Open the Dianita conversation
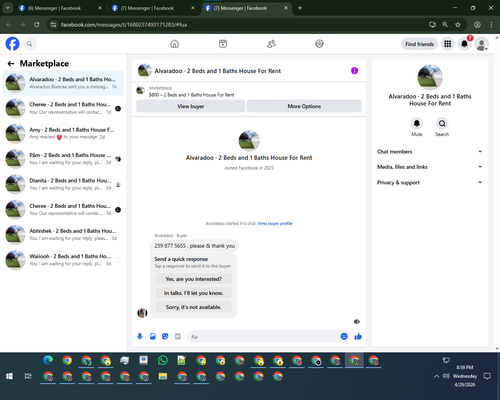 [x=63, y=184]
